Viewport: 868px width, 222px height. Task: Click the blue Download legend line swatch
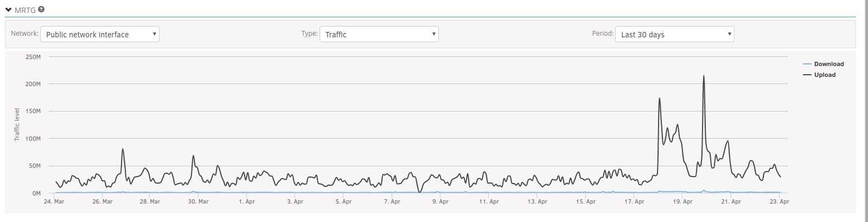click(807, 64)
